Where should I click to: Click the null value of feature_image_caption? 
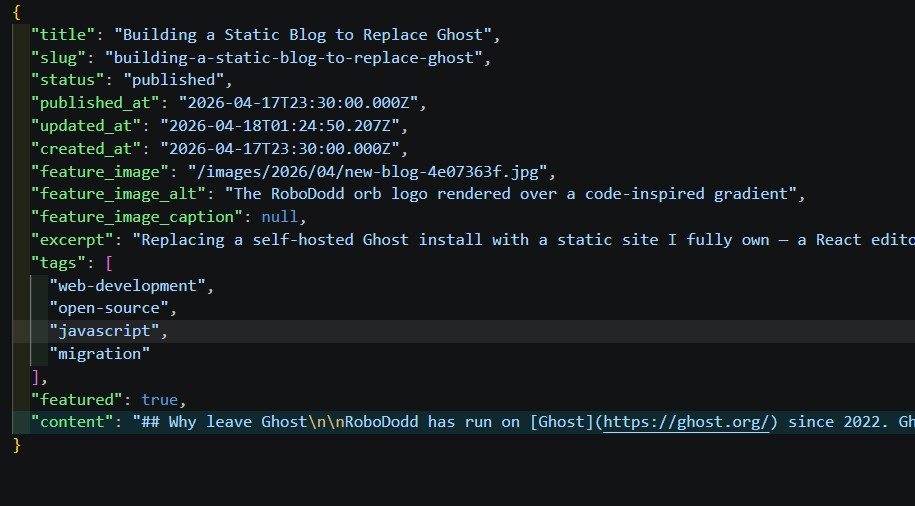(280, 217)
